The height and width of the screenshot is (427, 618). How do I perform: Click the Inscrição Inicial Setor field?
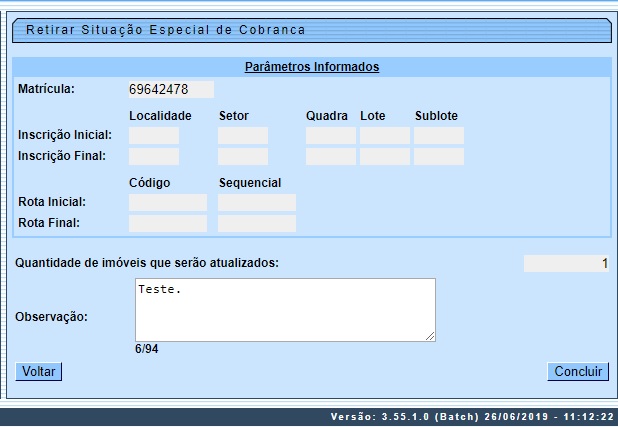(243, 135)
